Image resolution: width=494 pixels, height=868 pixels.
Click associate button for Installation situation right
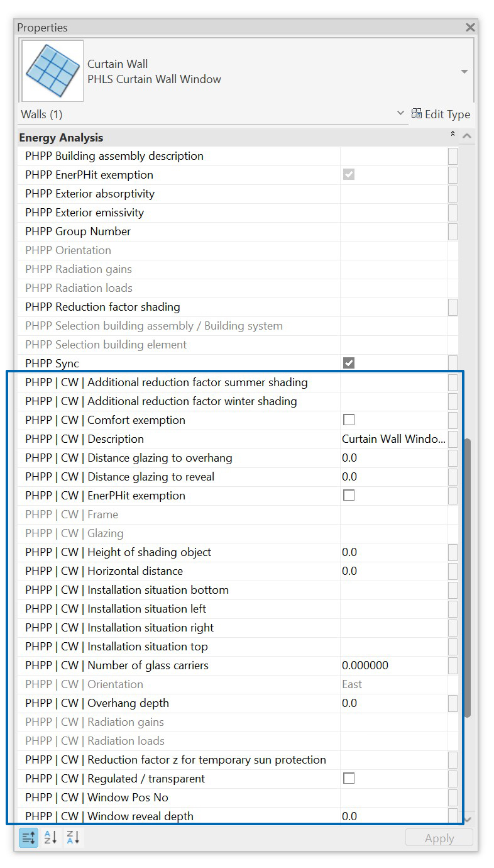point(453,628)
